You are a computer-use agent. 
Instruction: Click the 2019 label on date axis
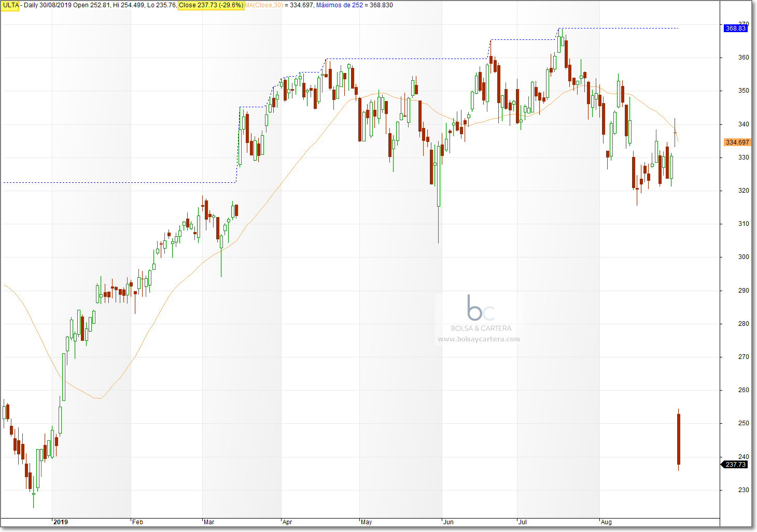click(x=61, y=522)
